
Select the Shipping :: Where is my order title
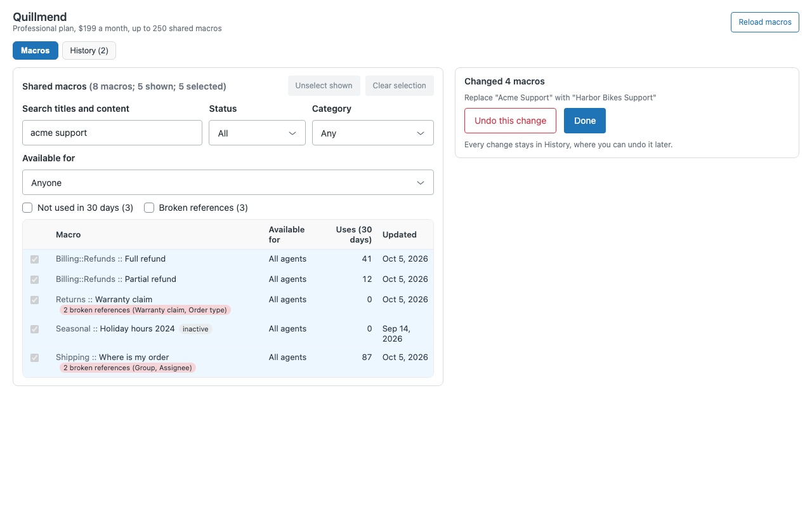[x=112, y=358]
